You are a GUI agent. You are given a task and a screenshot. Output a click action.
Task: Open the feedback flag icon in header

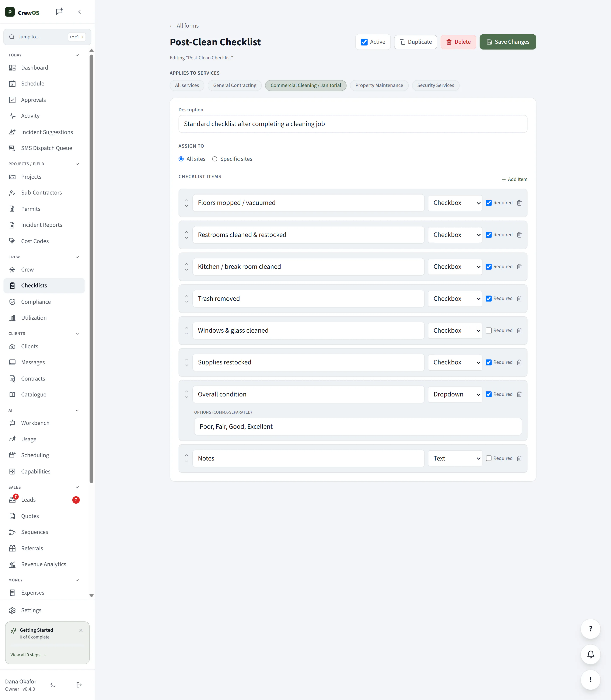[59, 12]
